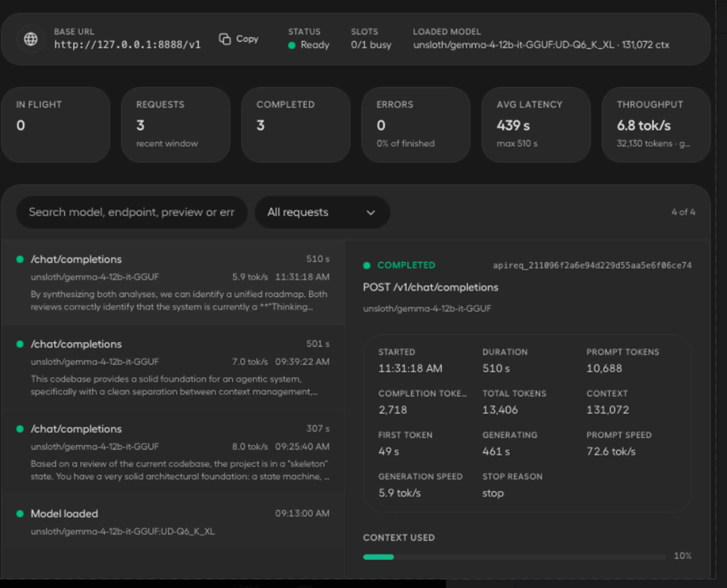
Task: Click preview text starting 'This codebase provides'
Action: [174, 385]
